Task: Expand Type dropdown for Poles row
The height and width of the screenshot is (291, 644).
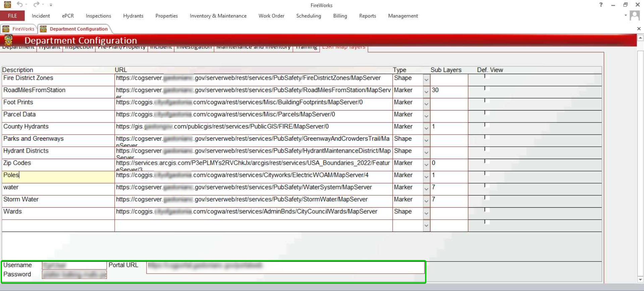Action: (x=426, y=177)
